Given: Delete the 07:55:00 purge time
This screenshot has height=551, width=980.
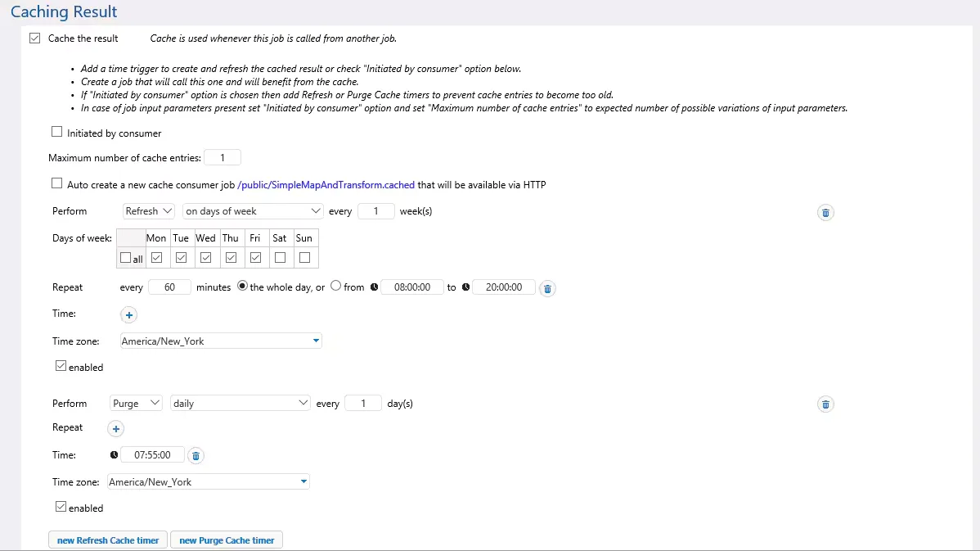Looking at the screenshot, I should click(x=196, y=456).
